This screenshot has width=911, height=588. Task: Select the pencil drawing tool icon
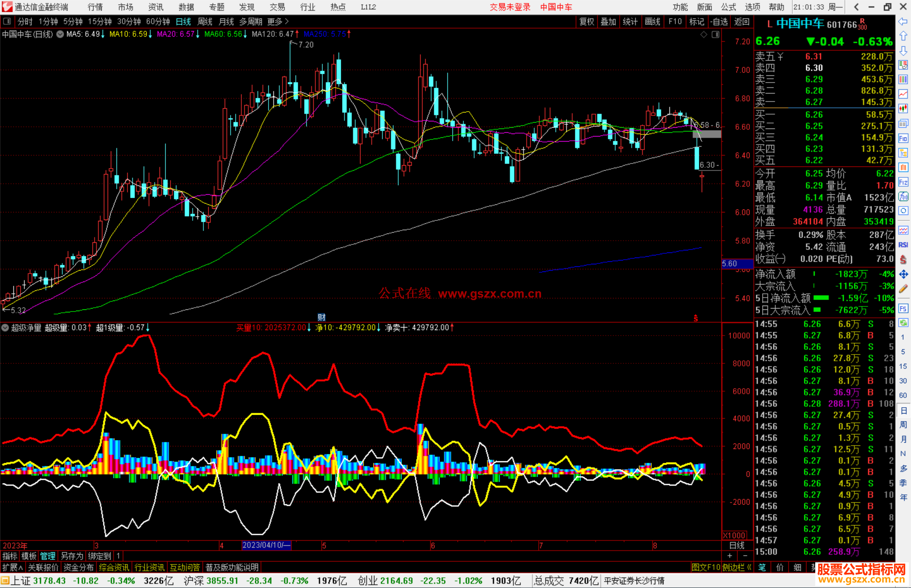pos(903,289)
